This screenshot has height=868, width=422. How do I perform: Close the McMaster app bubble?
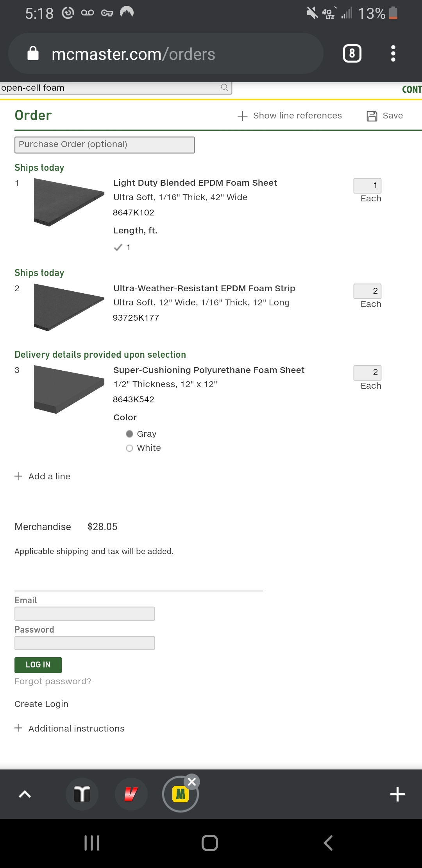pyautogui.click(x=192, y=782)
